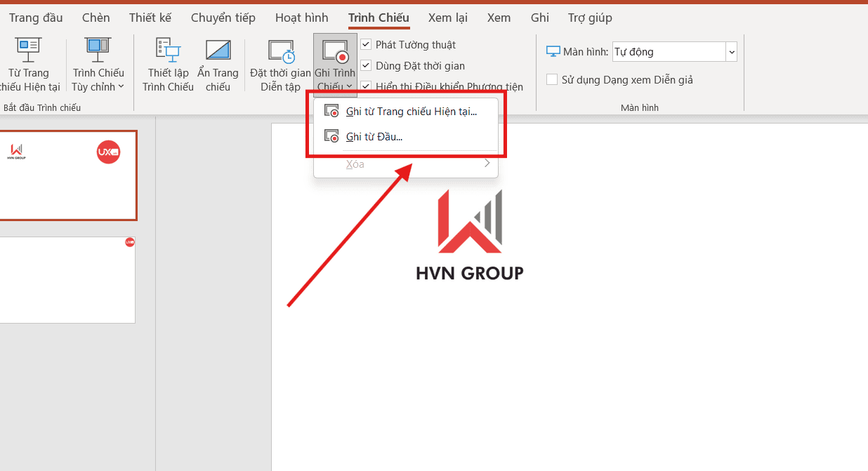Screen dimensions: 868x471
Task: Open the Hoạt hình tab
Action: 301,18
